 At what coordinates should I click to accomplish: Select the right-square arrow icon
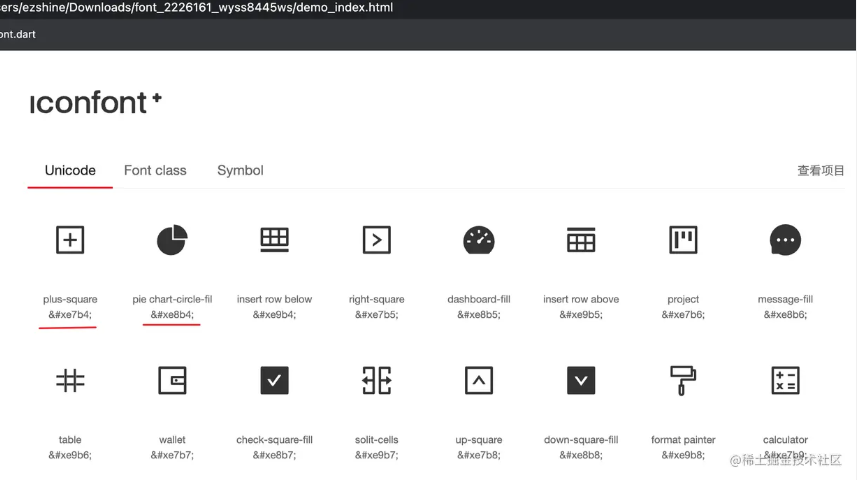376,240
